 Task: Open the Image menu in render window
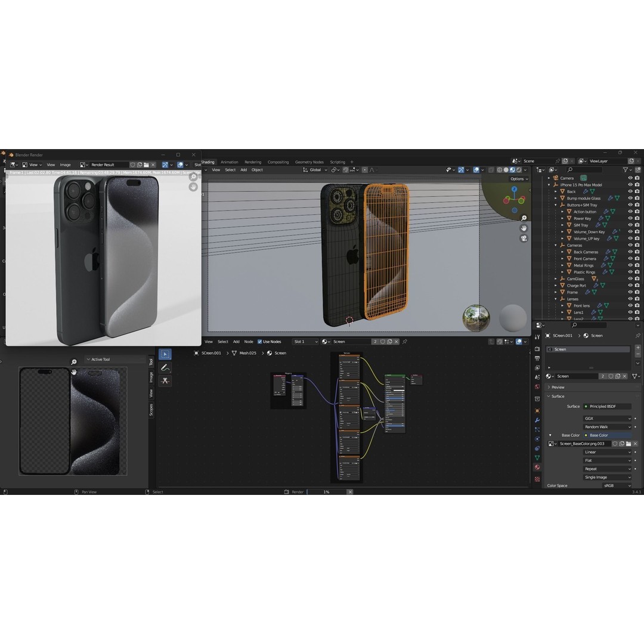[x=66, y=165]
